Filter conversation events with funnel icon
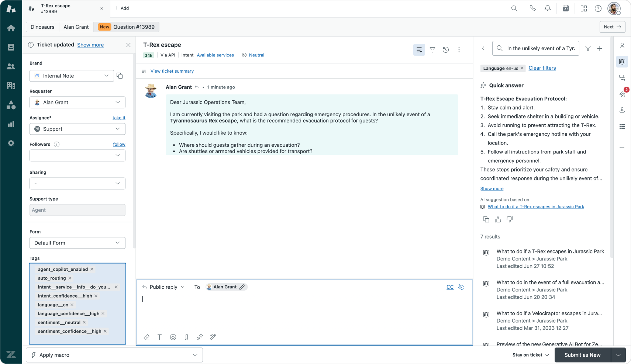 click(432, 50)
